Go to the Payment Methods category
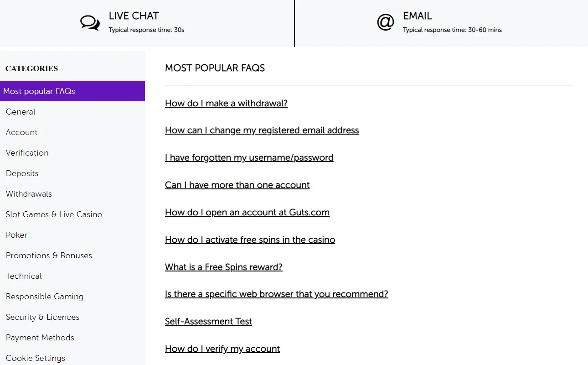Image resolution: width=588 pixels, height=365 pixels. 40,338
